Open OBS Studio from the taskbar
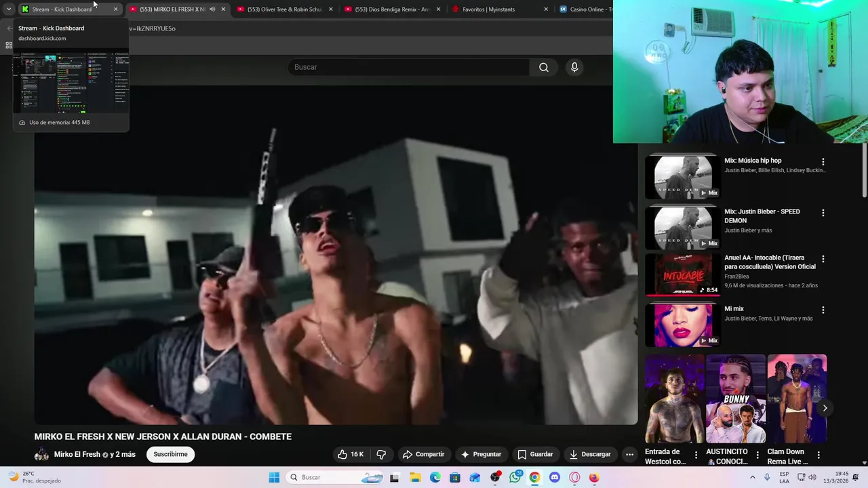 [x=495, y=477]
